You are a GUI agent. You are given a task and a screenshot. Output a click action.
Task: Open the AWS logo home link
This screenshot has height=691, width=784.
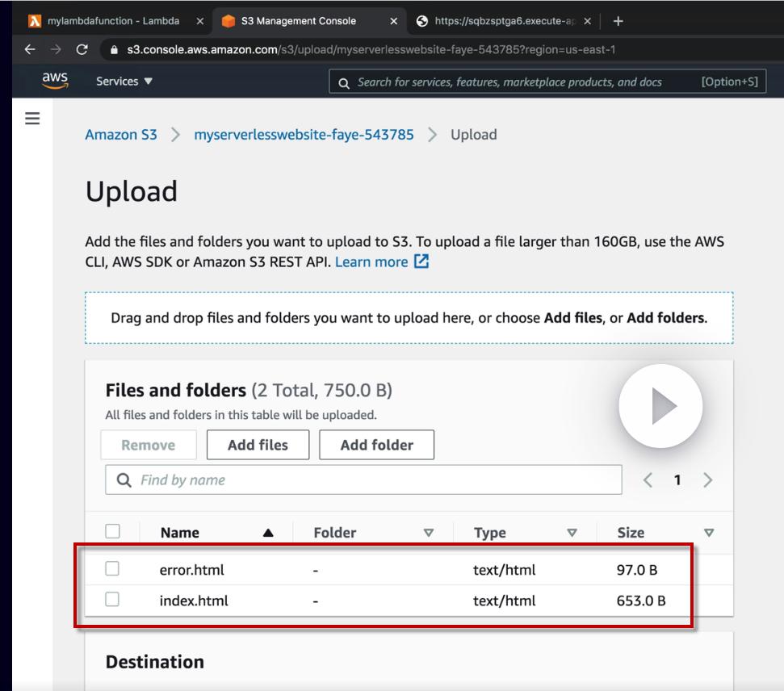point(54,82)
